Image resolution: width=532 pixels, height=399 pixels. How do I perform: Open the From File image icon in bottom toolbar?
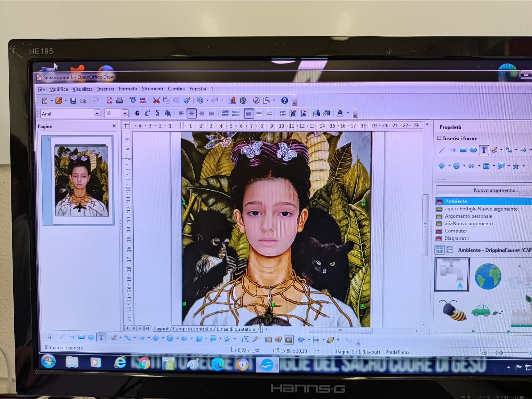click(289, 340)
